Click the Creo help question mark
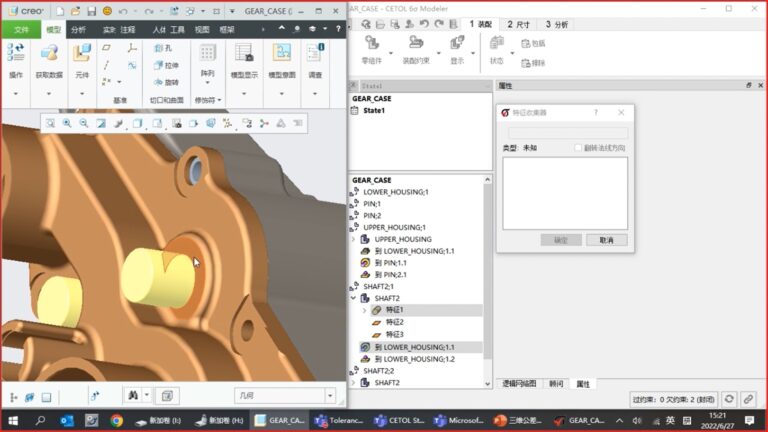 click(338, 29)
